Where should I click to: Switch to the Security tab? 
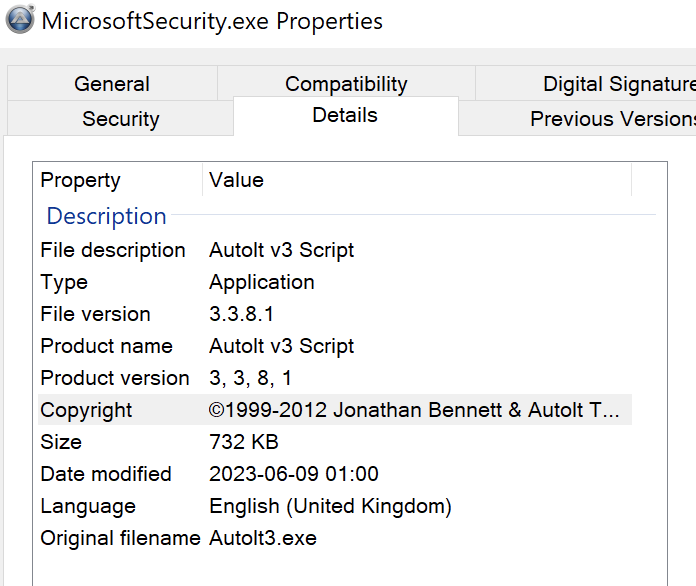[120, 119]
